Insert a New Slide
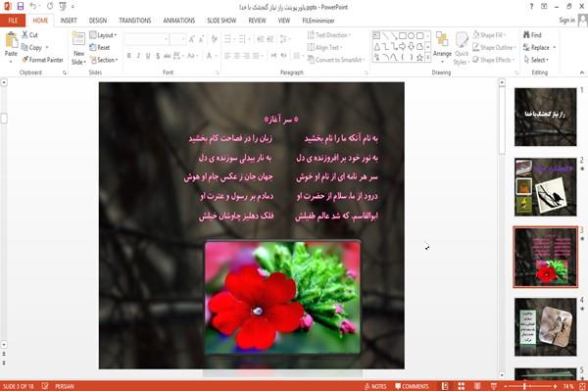 point(78,48)
